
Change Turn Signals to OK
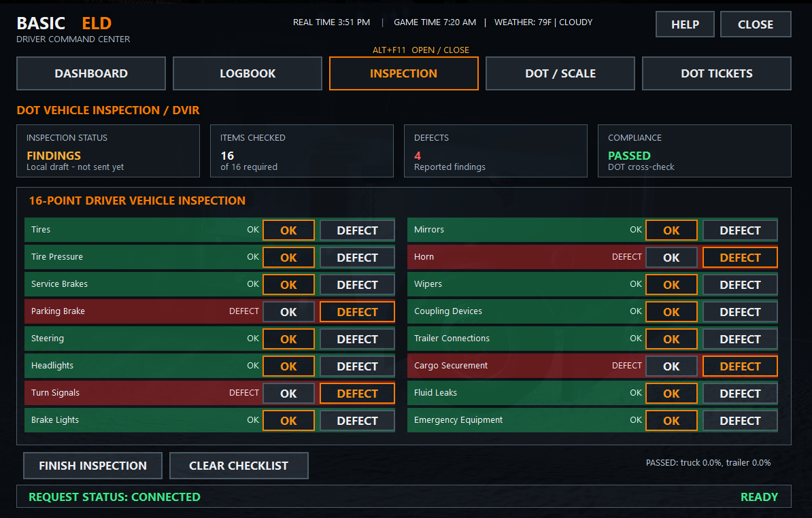point(288,394)
